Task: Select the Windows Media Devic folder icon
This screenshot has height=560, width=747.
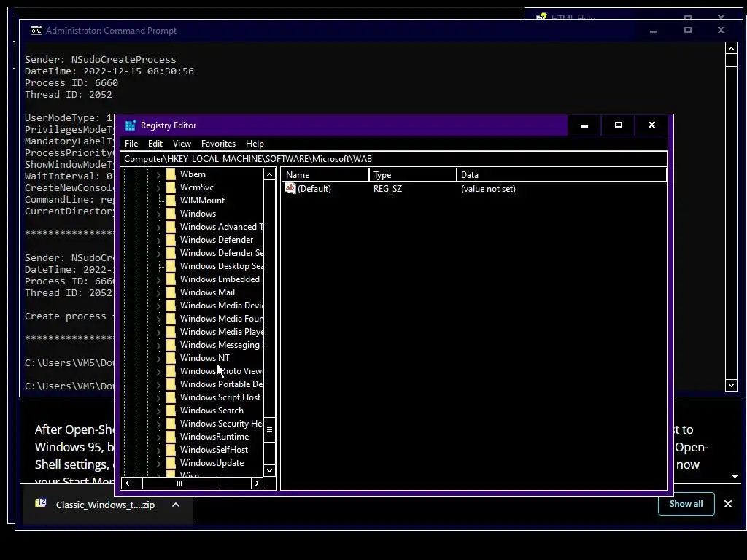Action: (x=171, y=306)
